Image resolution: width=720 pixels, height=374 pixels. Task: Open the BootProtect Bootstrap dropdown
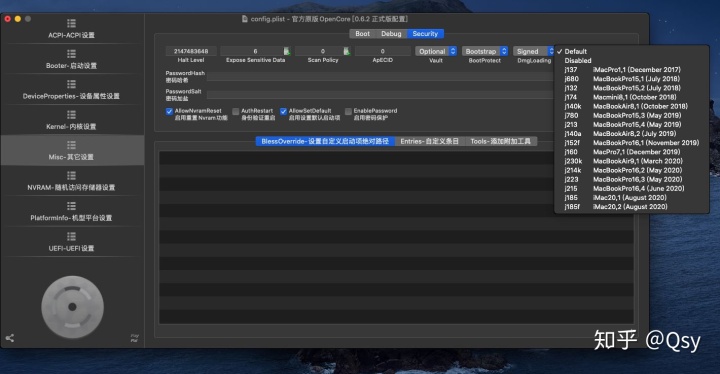pyautogui.click(x=485, y=51)
